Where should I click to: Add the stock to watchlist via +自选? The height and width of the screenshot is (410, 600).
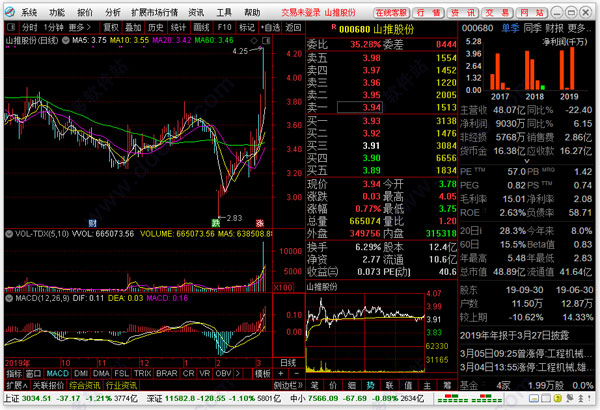click(270, 28)
